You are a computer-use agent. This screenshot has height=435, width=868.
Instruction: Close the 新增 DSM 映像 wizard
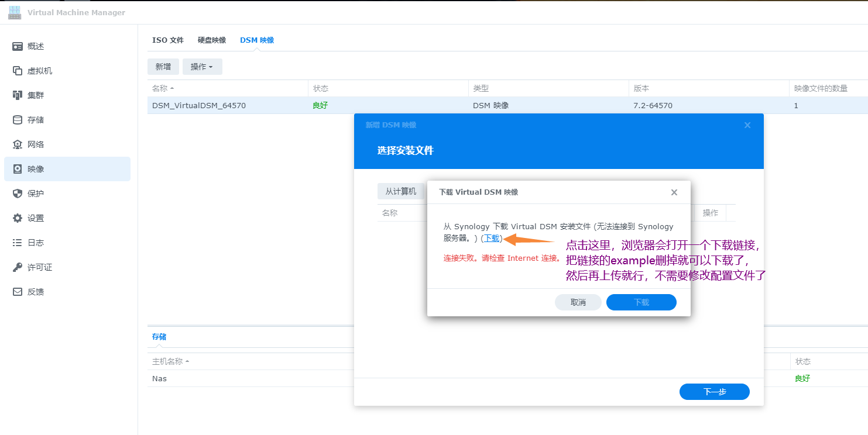pyautogui.click(x=747, y=125)
